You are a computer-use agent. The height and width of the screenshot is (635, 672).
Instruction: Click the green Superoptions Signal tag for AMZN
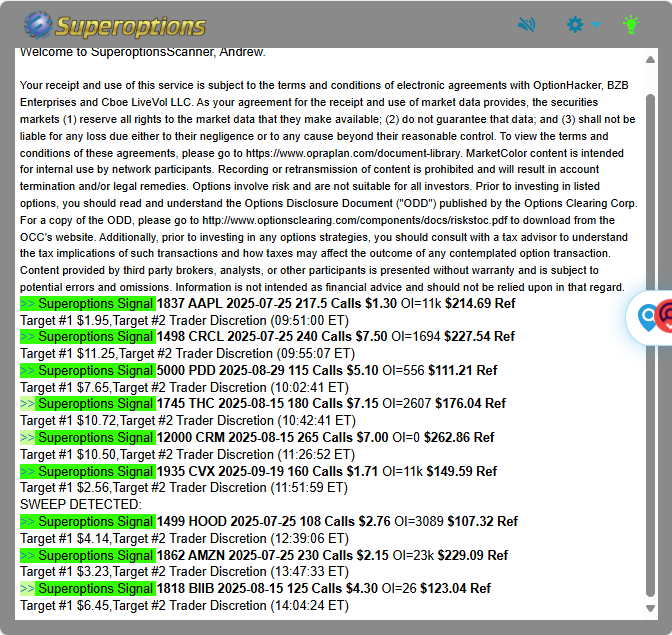[x=95, y=555]
